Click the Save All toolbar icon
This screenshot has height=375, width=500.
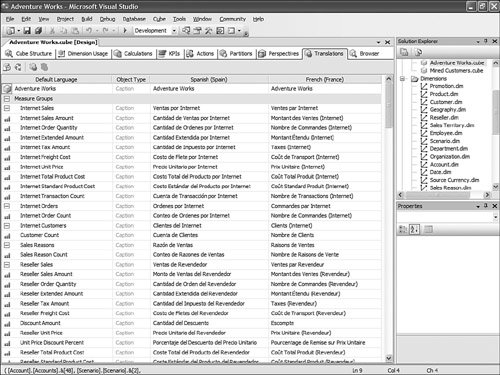pos(38,31)
